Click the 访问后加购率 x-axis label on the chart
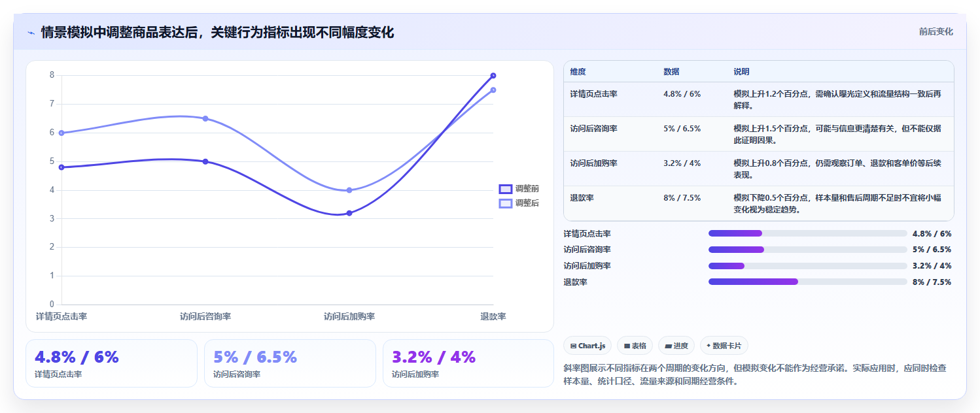The height and width of the screenshot is (413, 980). (349, 316)
